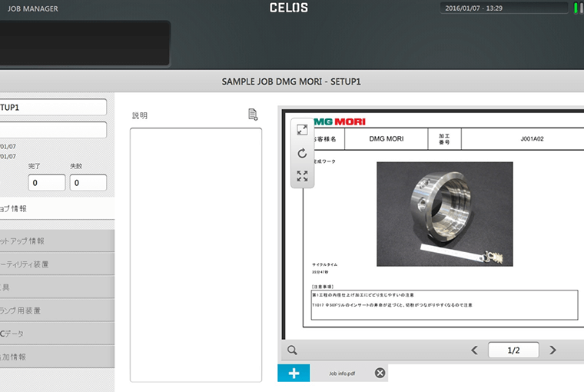The image size is (584, 392).
Task: Go to previous PDF page arrow
Action: (x=474, y=350)
